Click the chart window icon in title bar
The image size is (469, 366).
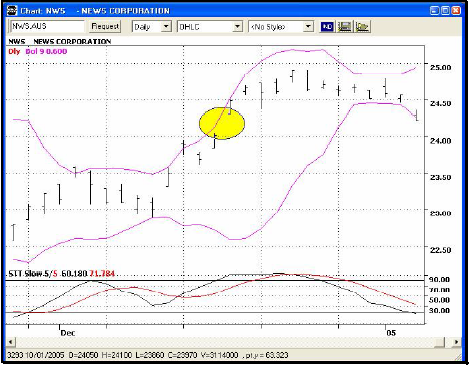[12, 10]
